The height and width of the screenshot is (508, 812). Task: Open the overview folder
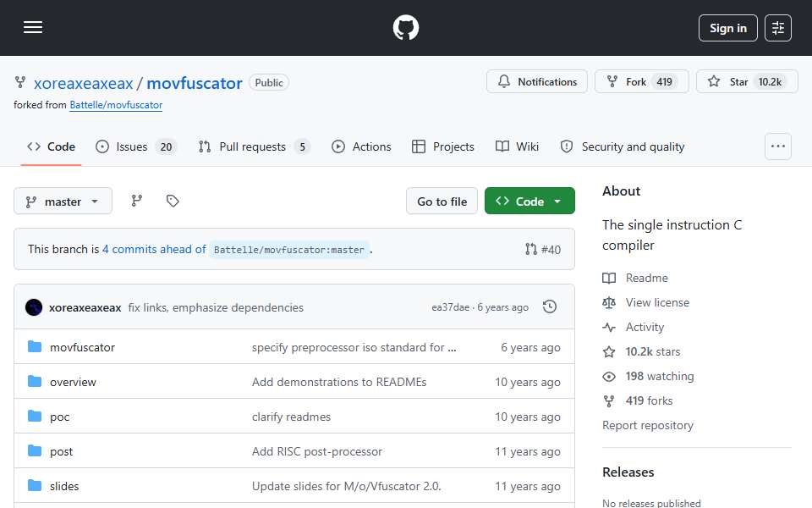pyautogui.click(x=73, y=382)
